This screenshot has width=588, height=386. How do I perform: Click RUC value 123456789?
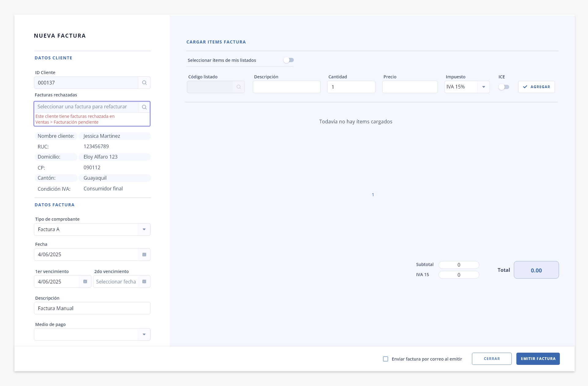click(x=96, y=146)
